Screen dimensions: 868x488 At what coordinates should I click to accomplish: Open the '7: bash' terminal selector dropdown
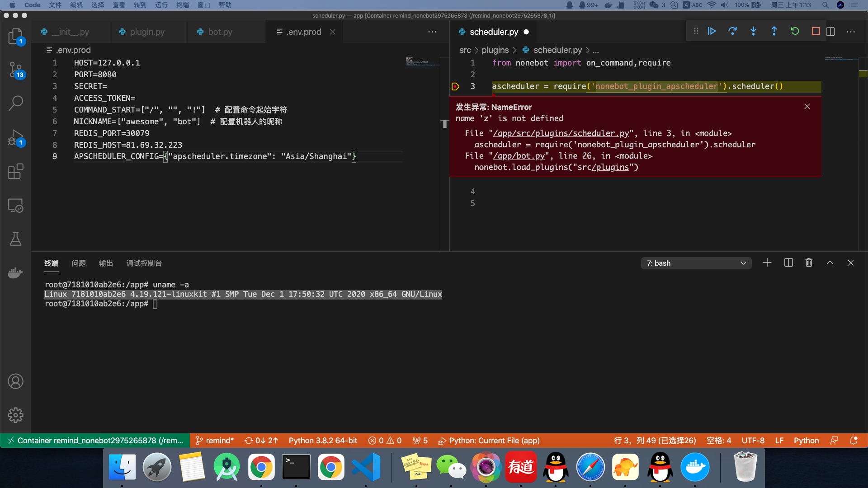[x=696, y=263]
